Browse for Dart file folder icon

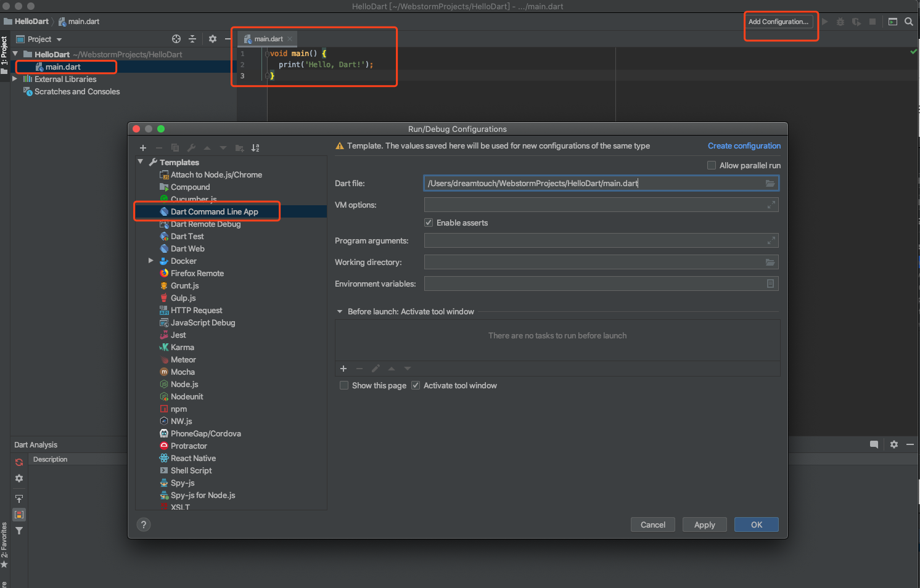click(770, 184)
